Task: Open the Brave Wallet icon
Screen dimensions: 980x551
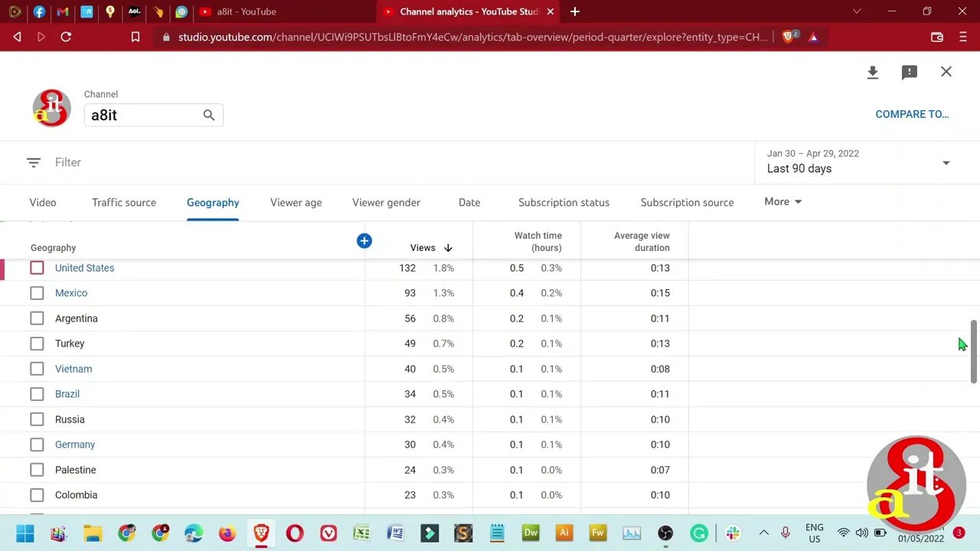Action: point(936,37)
